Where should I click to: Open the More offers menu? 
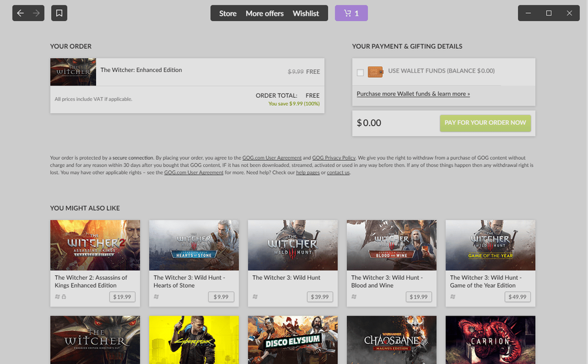265,13
